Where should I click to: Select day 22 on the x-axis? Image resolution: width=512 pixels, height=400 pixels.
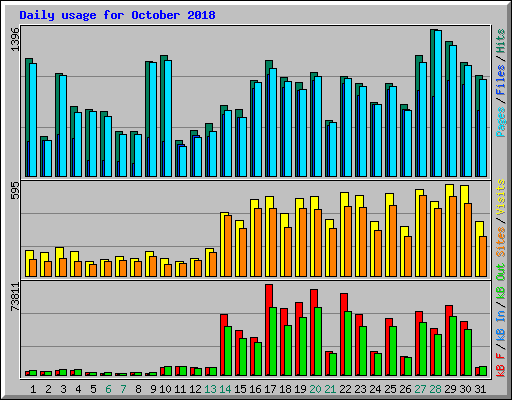(x=345, y=389)
